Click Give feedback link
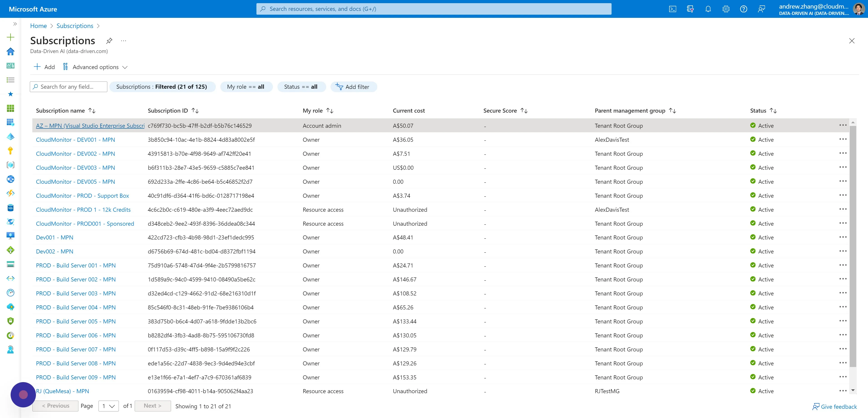This screenshot has height=418, width=868. point(835,406)
